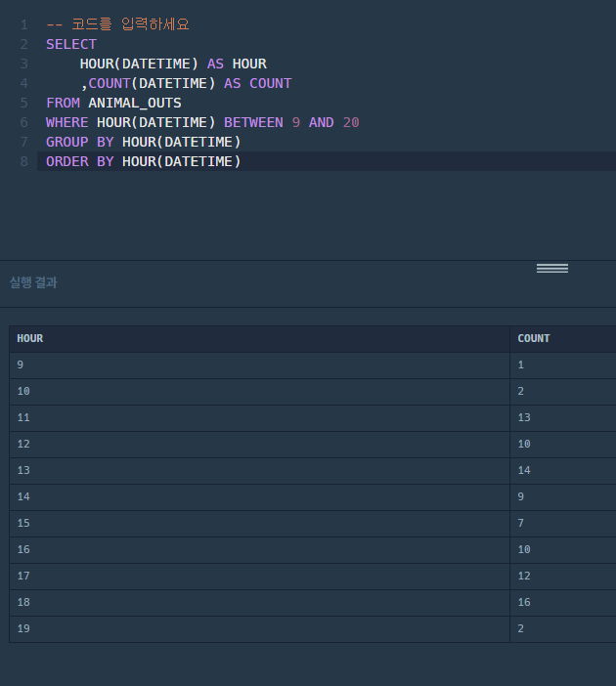616x686 pixels.
Task: Click line 4 COUNT(DATETIME) AS COUNT
Action: pyautogui.click(x=186, y=83)
